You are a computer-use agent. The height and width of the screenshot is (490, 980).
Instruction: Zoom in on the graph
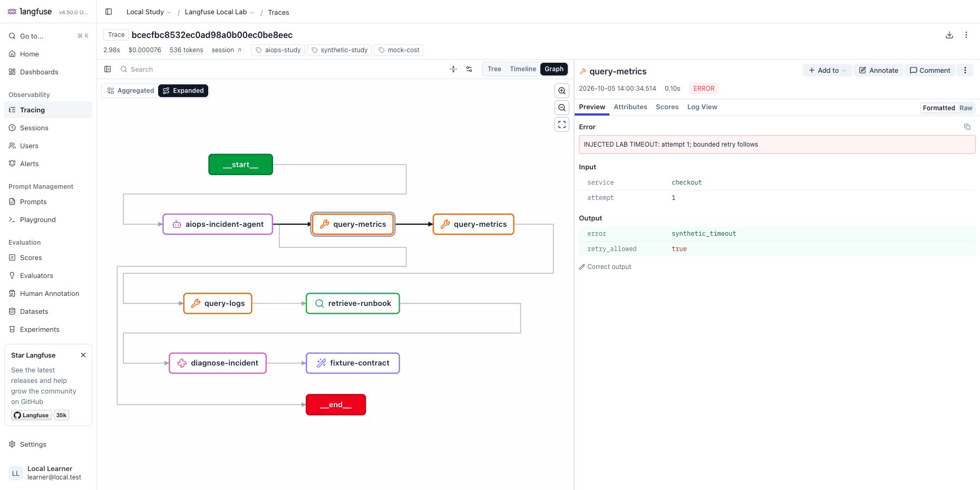click(562, 91)
